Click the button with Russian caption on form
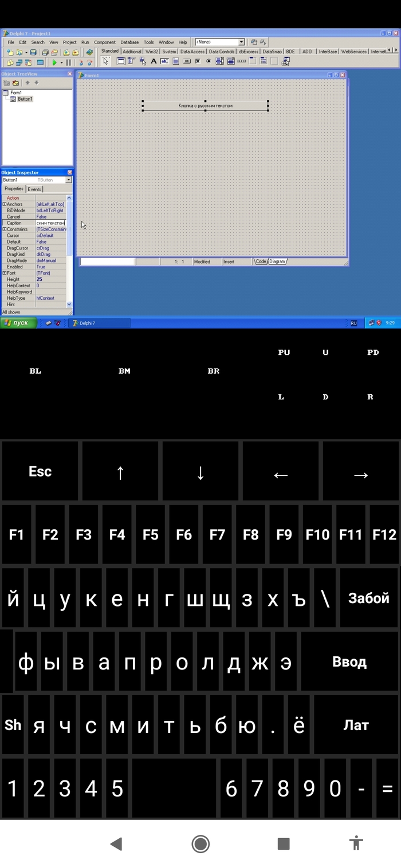Screen dimensions: 401x868 (205, 106)
